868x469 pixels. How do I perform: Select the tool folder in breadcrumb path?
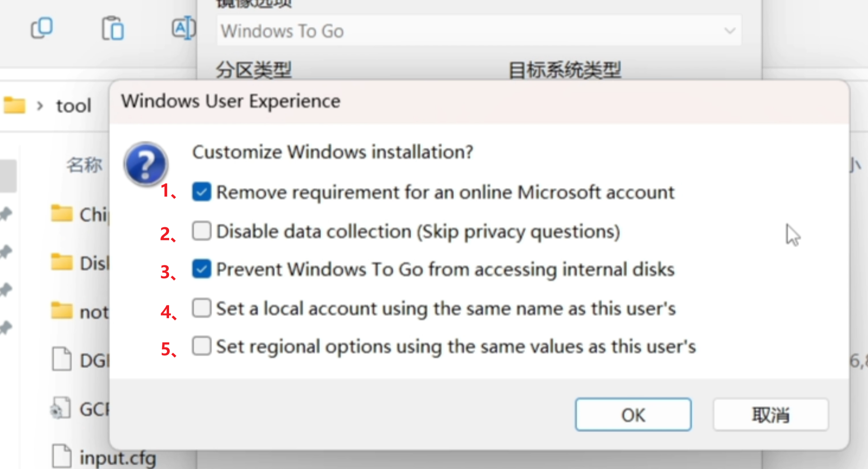pyautogui.click(x=74, y=106)
